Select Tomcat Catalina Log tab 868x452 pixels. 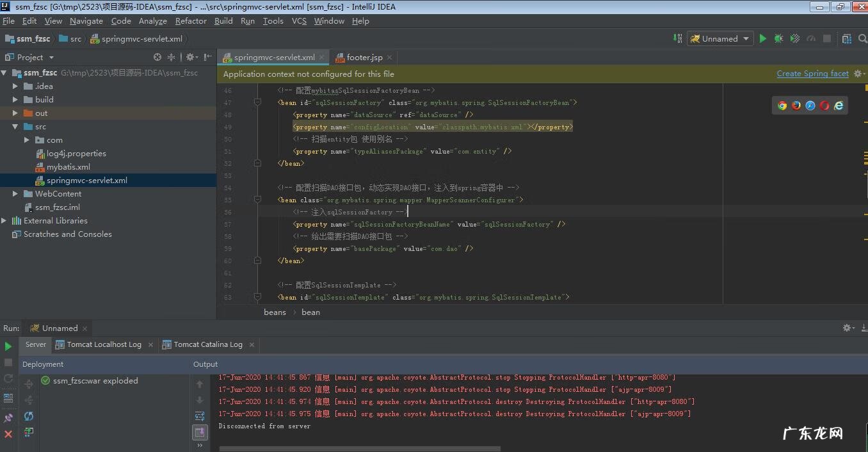pyautogui.click(x=208, y=344)
